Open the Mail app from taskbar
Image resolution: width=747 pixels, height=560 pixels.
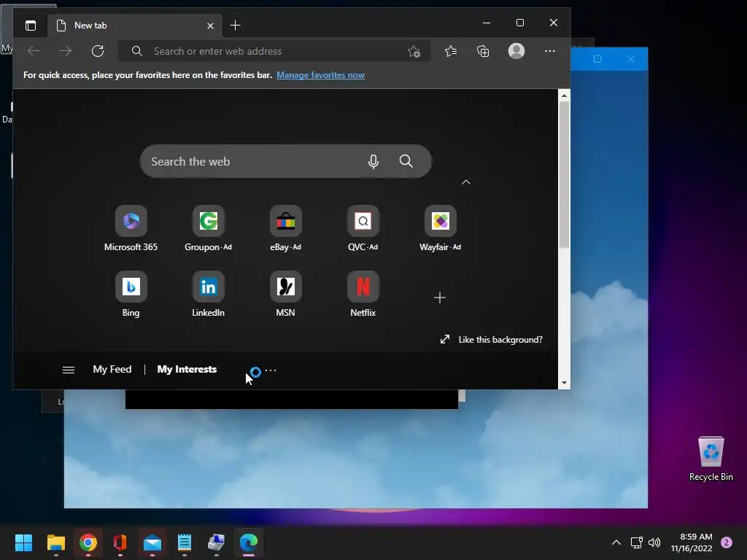[x=152, y=542]
